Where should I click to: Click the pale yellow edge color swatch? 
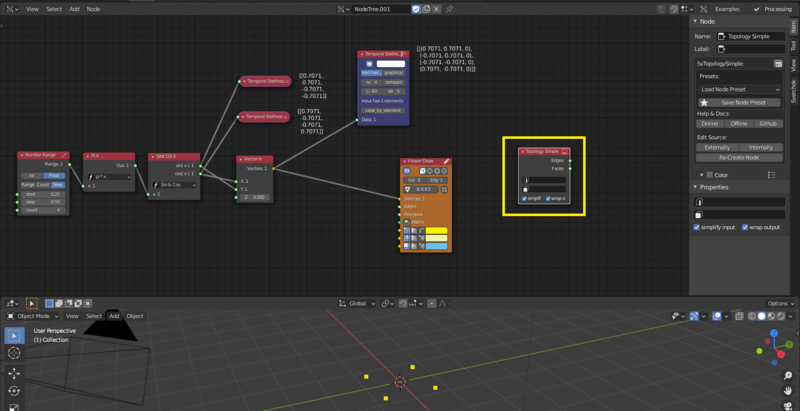(436, 238)
